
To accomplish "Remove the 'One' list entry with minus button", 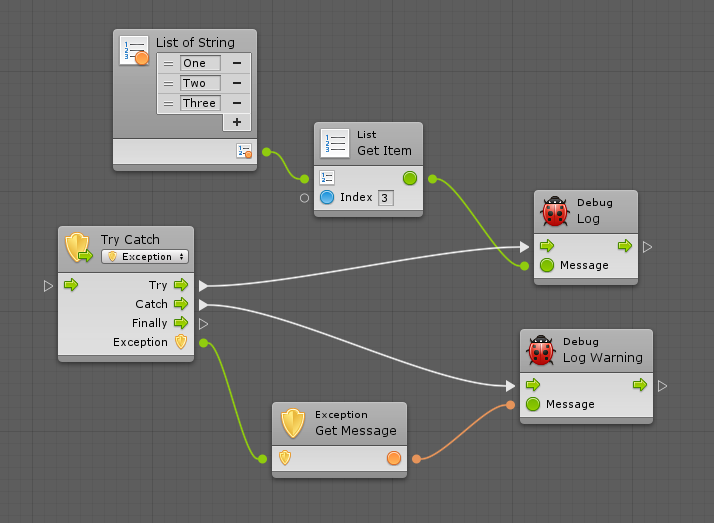I will (x=237, y=63).
